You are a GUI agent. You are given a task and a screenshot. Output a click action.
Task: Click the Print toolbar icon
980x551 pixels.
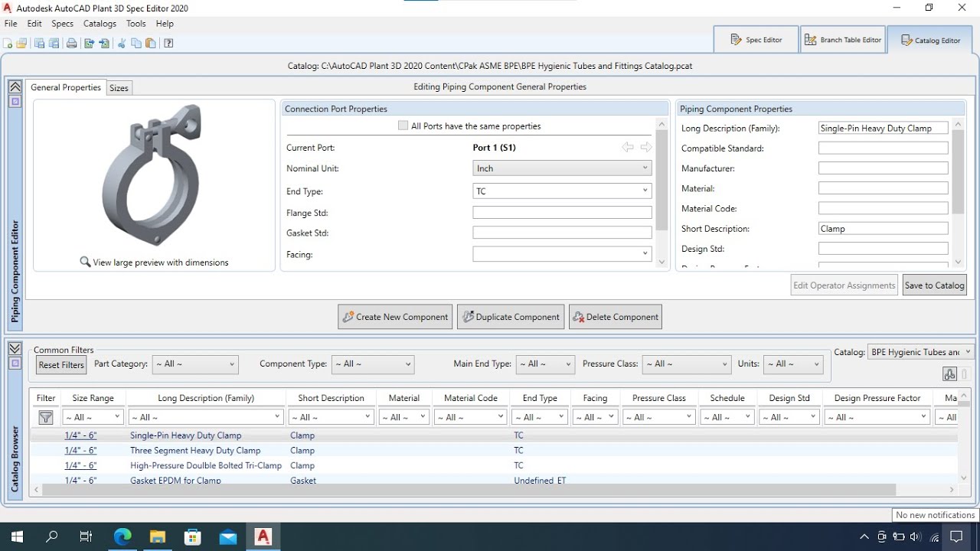[x=71, y=44]
